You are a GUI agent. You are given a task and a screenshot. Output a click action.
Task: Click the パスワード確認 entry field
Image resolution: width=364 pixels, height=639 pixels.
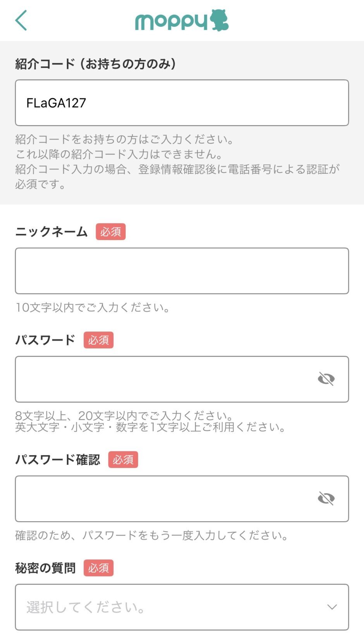click(x=163, y=498)
